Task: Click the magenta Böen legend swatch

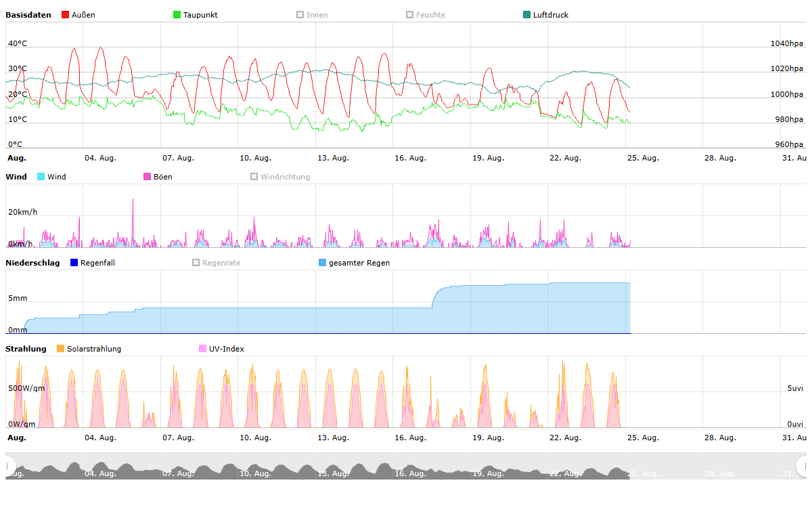Action: [148, 177]
